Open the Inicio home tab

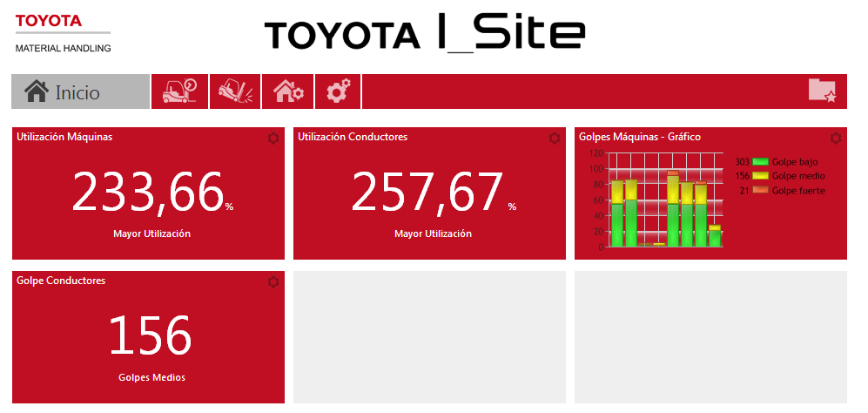[80, 91]
